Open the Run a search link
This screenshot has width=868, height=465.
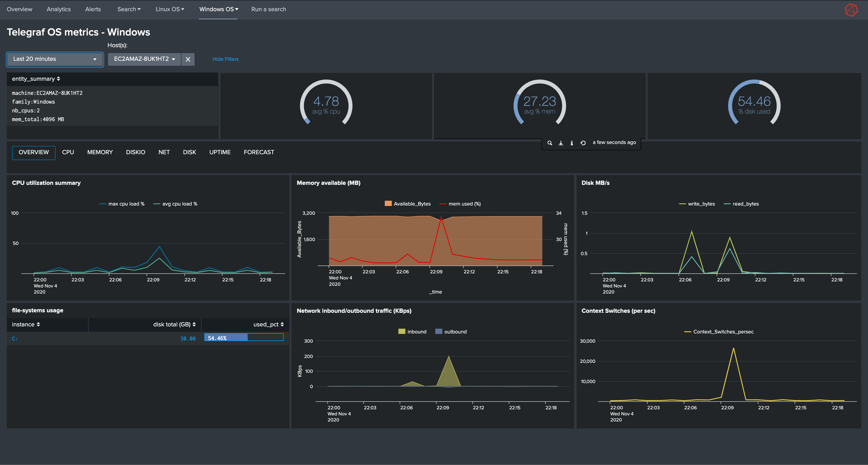(x=269, y=9)
